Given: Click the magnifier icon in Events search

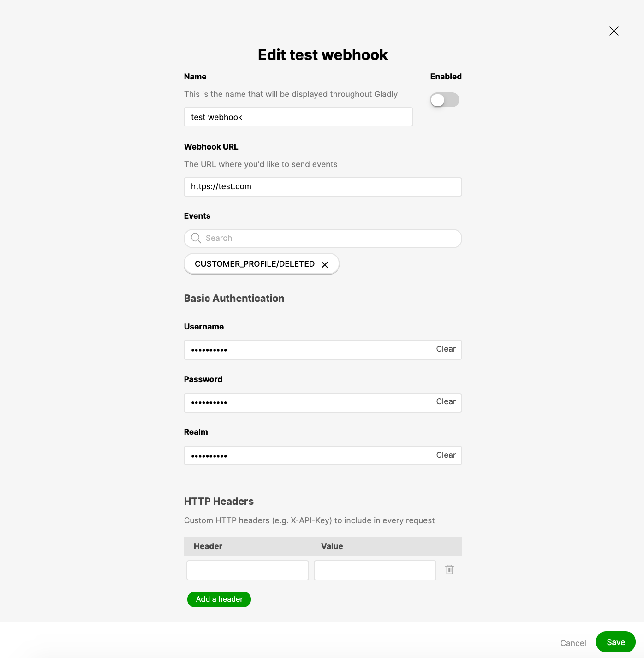Looking at the screenshot, I should click(196, 238).
